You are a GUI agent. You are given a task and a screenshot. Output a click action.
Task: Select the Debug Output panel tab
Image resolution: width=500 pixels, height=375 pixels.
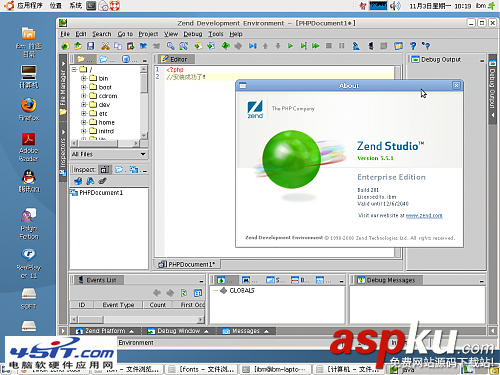coord(436,59)
